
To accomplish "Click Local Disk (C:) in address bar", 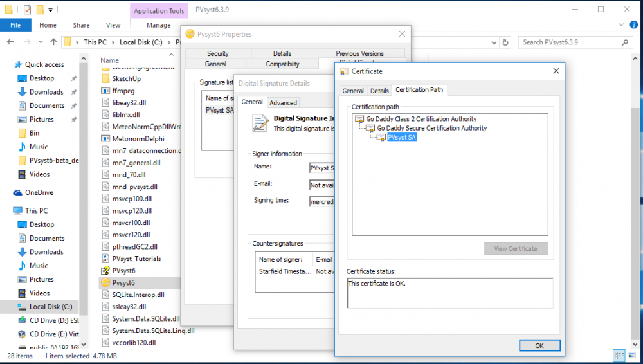I will pyautogui.click(x=141, y=42).
